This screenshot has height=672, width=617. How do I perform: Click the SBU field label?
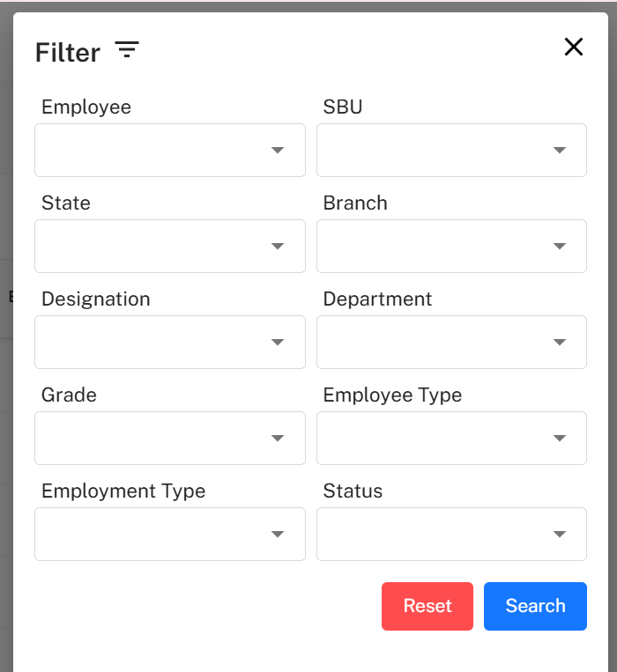coord(343,107)
